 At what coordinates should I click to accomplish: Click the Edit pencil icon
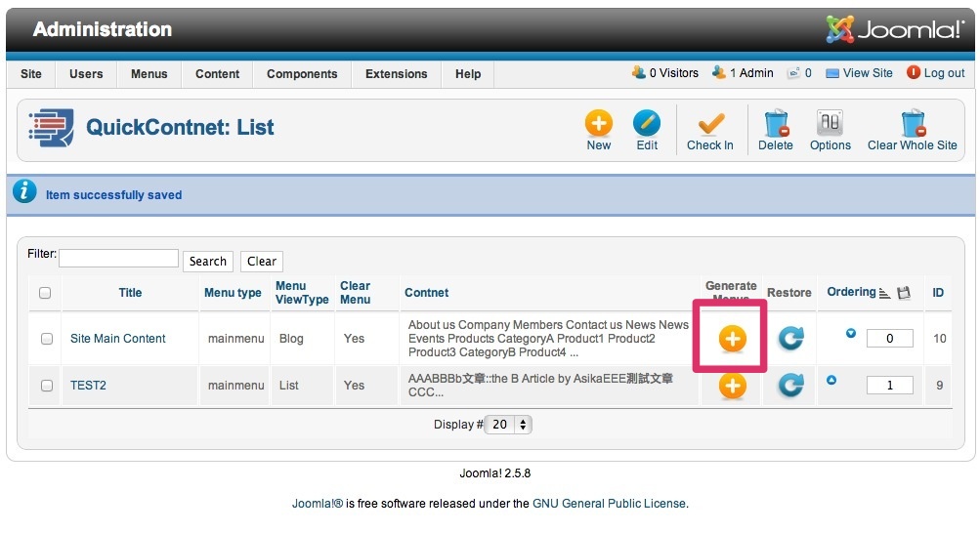pos(646,124)
